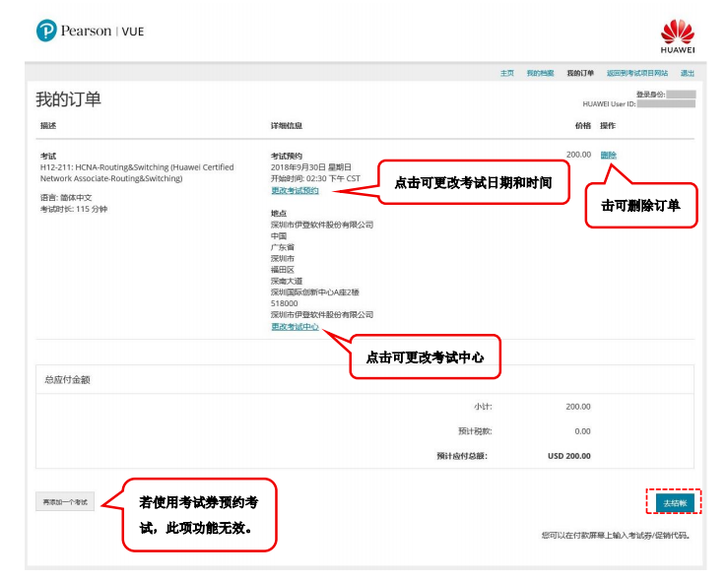The width and height of the screenshot is (728, 582).
Task: Click the Huawei logo
Action: (677, 36)
